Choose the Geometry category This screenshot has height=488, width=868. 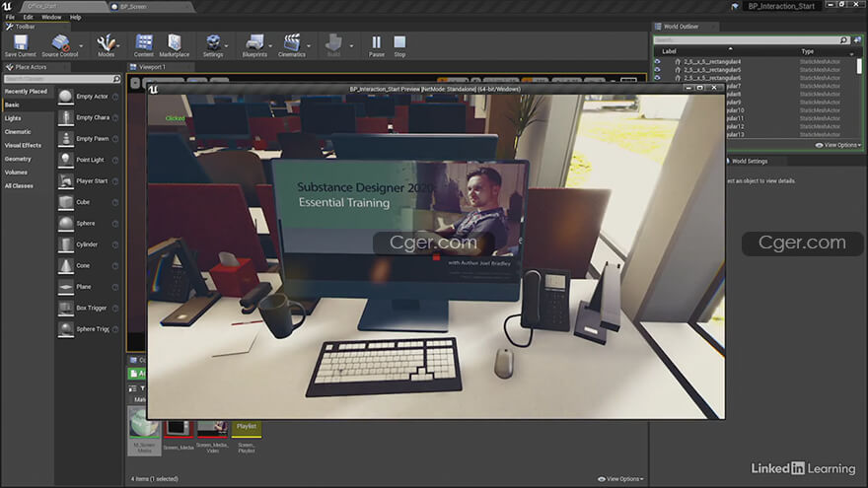pyautogui.click(x=18, y=159)
